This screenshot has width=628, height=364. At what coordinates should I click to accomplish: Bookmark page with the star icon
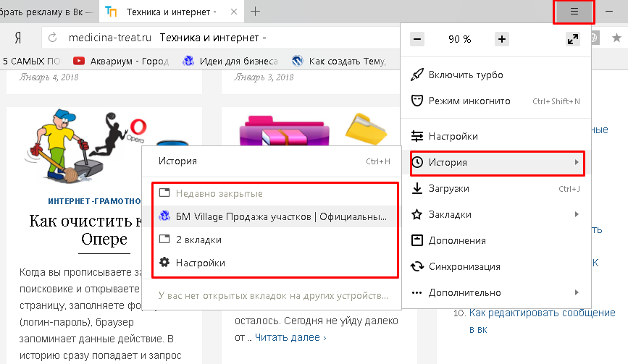(616, 38)
